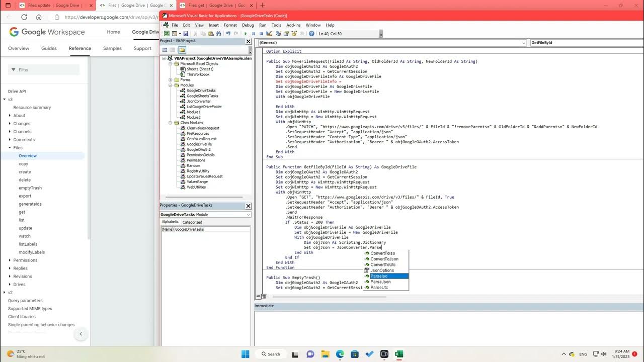
Task: Open Properties Window via toolbar icon
Action: pyautogui.click(x=286, y=34)
